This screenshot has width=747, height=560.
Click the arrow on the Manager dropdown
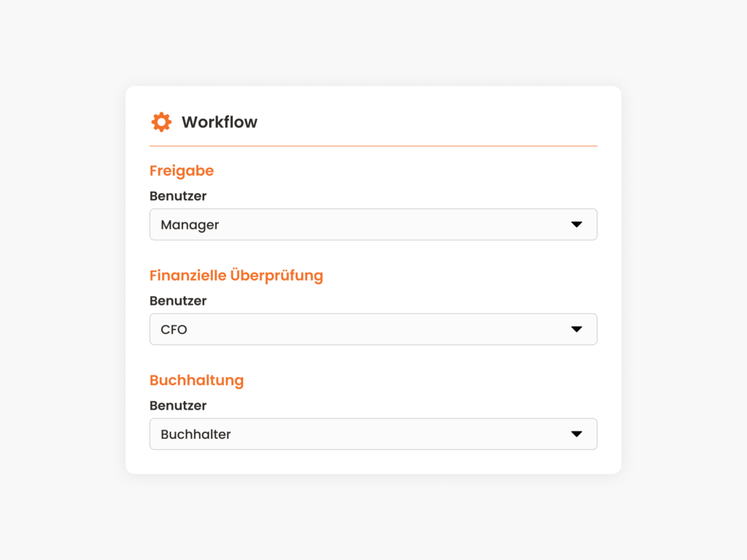point(576,225)
